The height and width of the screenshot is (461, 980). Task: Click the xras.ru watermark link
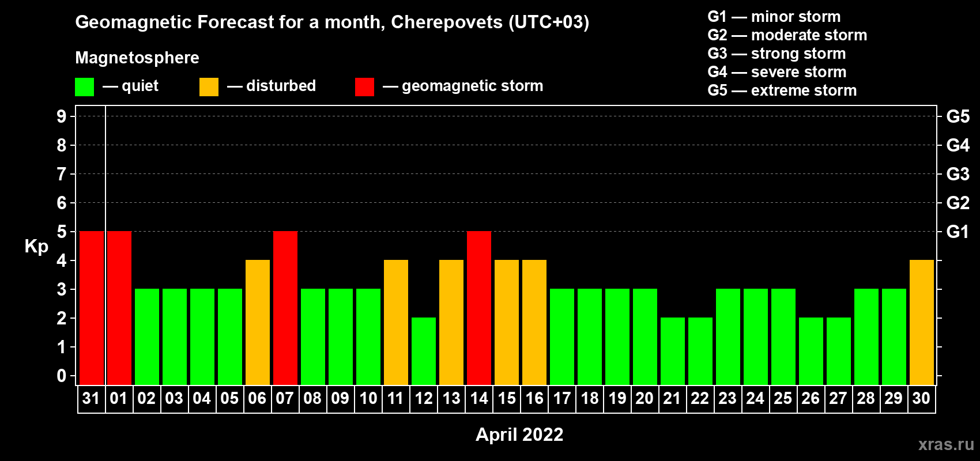(946, 444)
